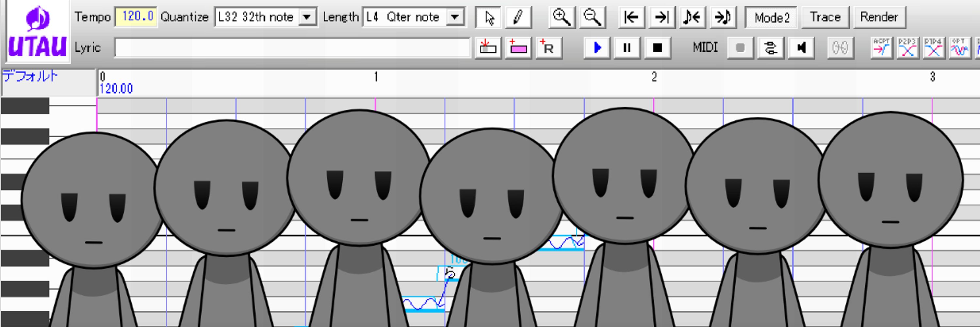The width and height of the screenshot is (980, 327).
Task: Apply the P1P4 crossfade preset
Action: click(934, 48)
